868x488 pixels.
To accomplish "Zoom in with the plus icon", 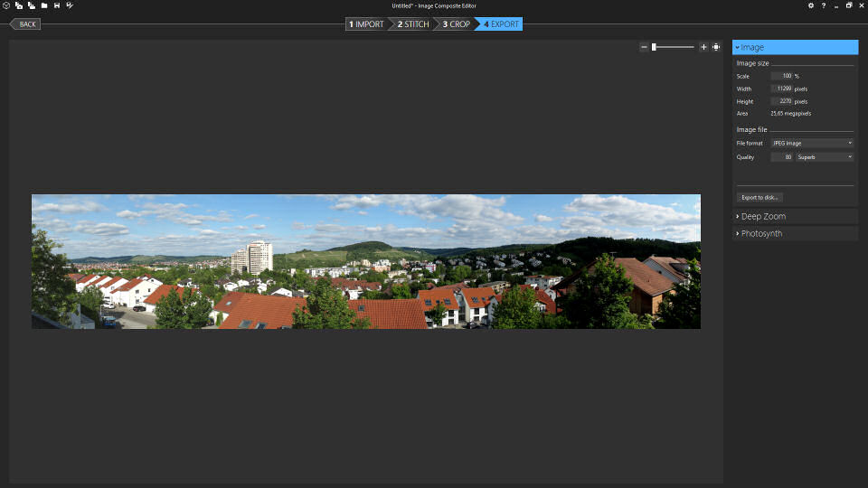I will (x=703, y=47).
